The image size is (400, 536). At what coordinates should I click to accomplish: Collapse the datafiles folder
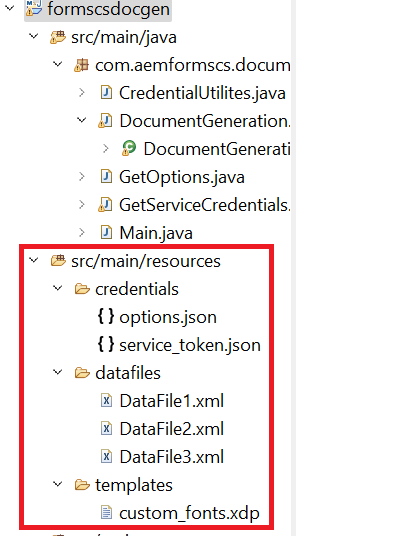57,372
